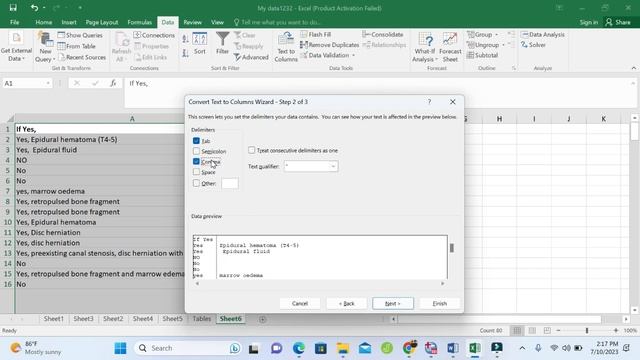
Task: Uncheck the Tab delimiter
Action: tap(196, 140)
